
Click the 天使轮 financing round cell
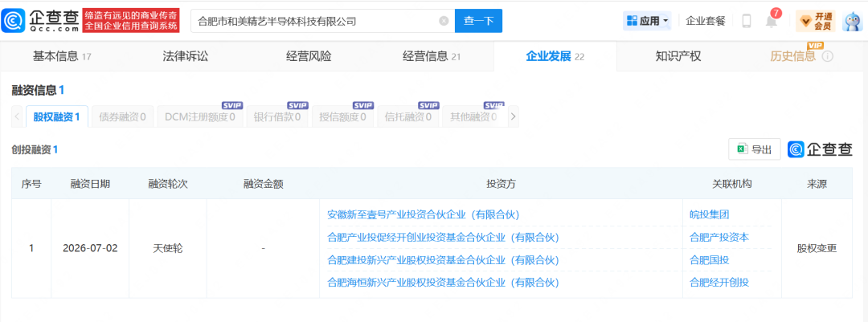pos(168,248)
